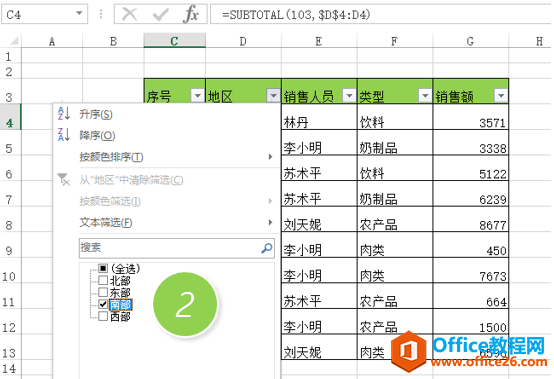Open the 地区 column filter dropdown
This screenshot has height=379, width=554.
(273, 95)
